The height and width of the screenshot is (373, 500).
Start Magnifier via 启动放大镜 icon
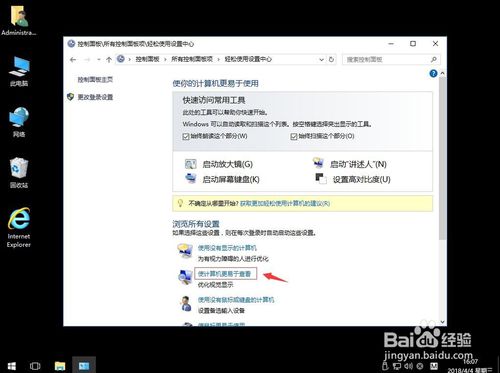click(x=191, y=164)
